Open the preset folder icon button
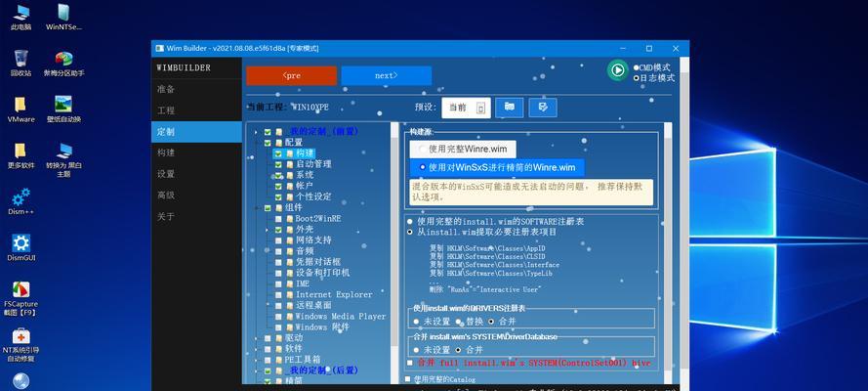Screen dimensions: 868x391 pyautogui.click(x=510, y=108)
